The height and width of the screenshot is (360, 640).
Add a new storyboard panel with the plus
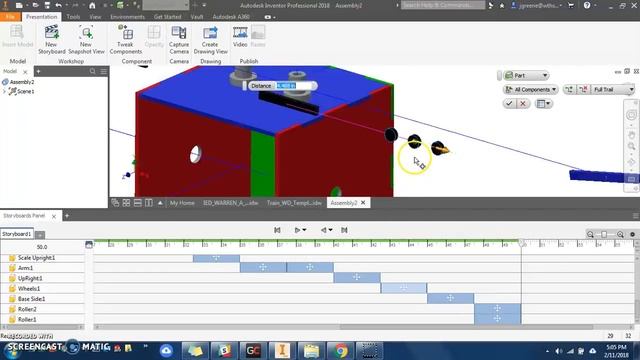(67, 216)
